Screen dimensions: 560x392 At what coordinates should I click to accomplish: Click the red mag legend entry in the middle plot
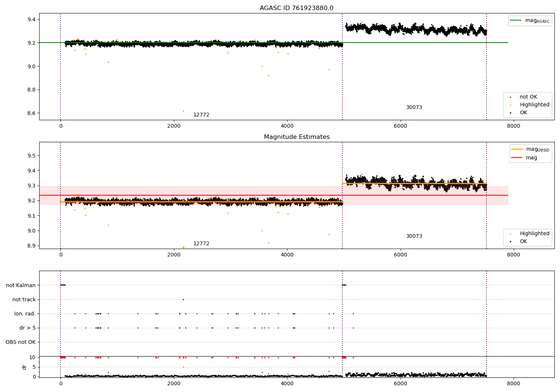[x=524, y=158]
